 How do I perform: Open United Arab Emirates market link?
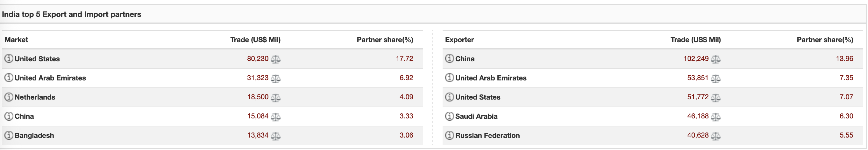[x=50, y=78]
